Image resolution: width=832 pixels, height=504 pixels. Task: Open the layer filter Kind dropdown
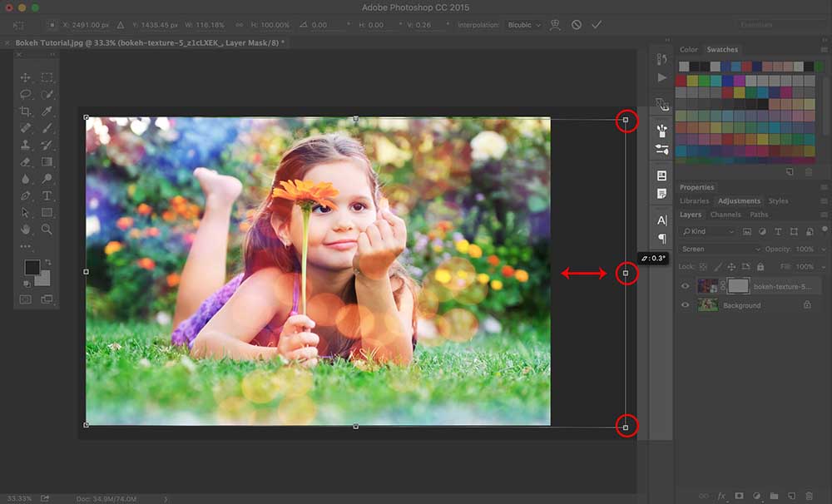click(708, 231)
